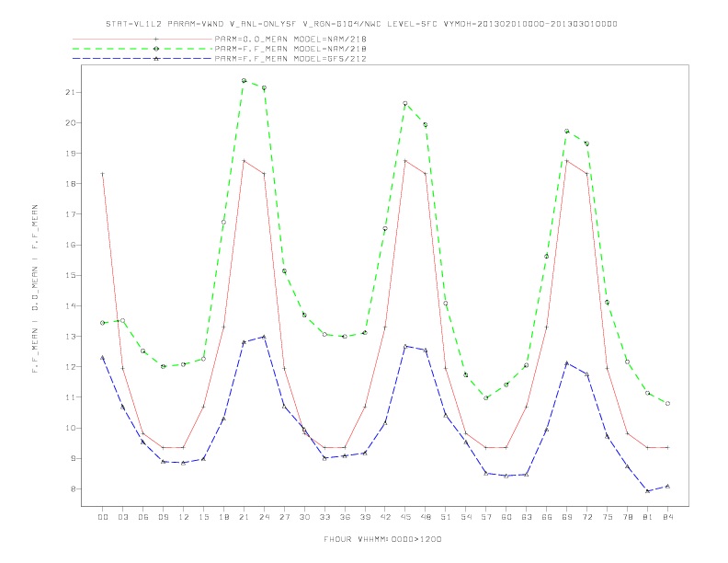The image size is (728, 563).
Task: Click x-axis forecast hour label 24
Action: click(x=264, y=517)
